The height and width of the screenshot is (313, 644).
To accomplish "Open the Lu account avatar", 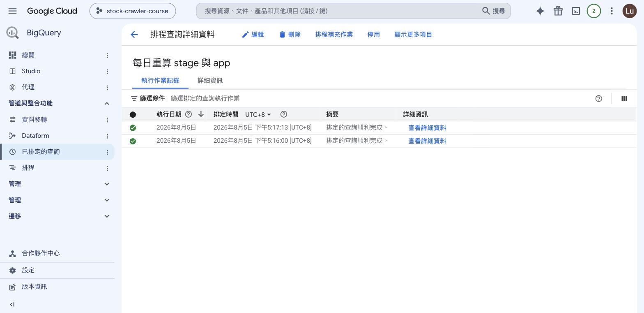I will click(x=630, y=11).
